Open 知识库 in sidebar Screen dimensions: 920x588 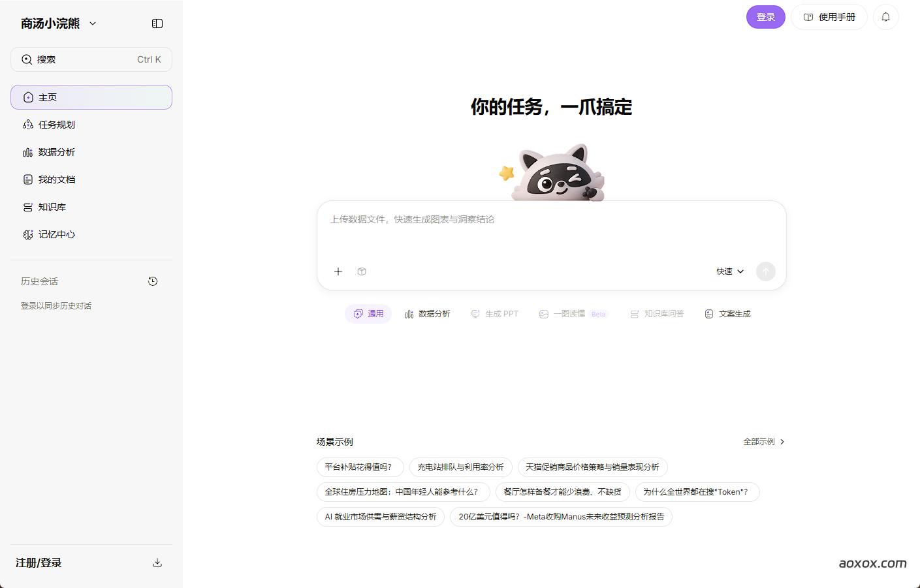point(91,207)
